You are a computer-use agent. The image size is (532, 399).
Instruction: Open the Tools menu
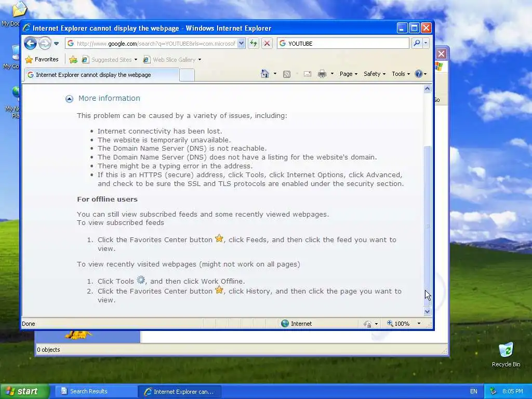pos(401,74)
